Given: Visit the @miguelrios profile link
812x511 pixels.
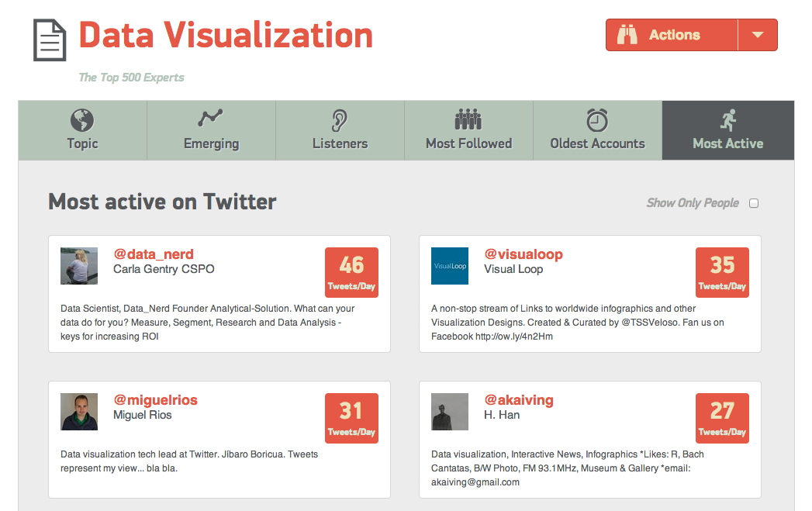Looking at the screenshot, I should (156, 400).
